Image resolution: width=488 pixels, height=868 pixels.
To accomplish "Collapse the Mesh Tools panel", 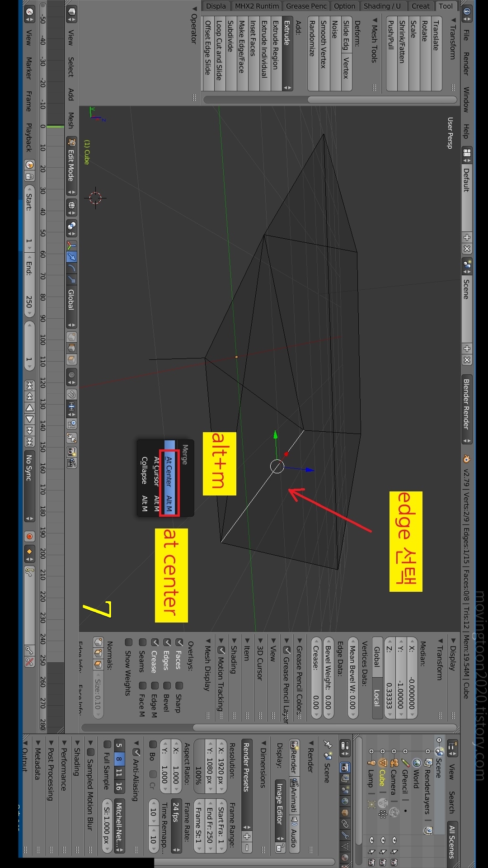I will coord(374,42).
